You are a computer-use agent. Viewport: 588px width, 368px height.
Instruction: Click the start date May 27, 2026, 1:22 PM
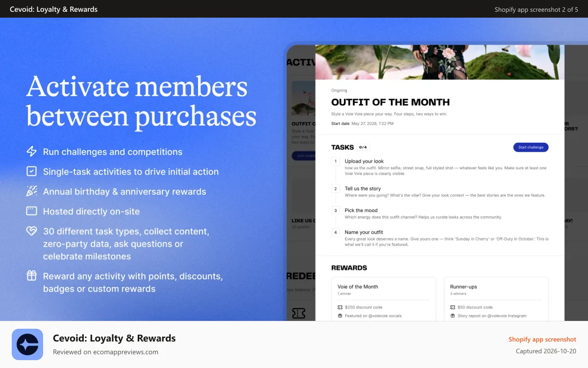click(x=372, y=124)
